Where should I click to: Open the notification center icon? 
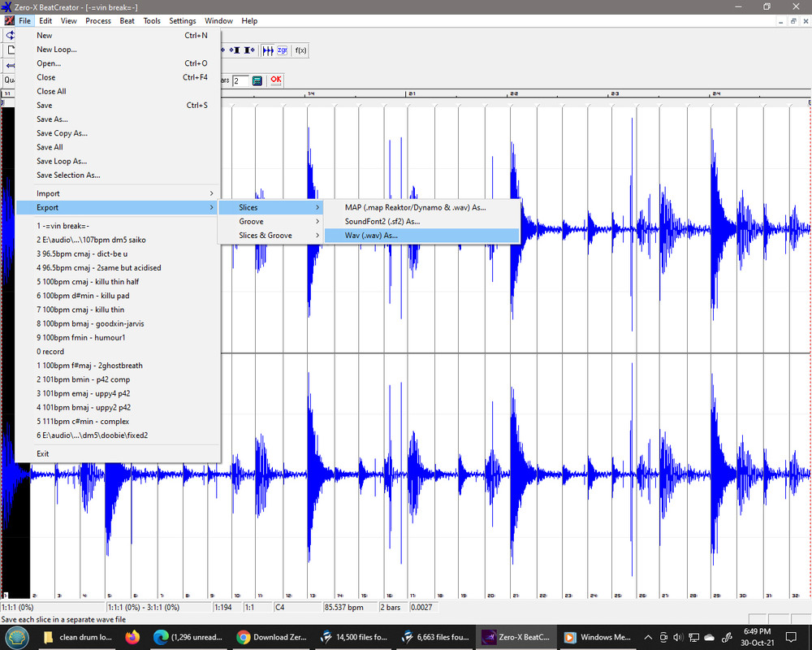pyautogui.click(x=791, y=637)
